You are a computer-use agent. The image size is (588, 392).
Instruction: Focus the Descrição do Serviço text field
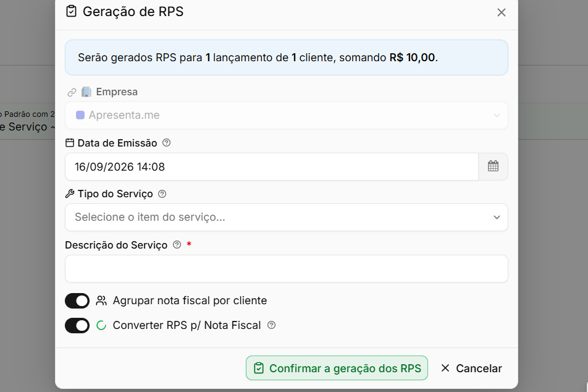(x=287, y=268)
